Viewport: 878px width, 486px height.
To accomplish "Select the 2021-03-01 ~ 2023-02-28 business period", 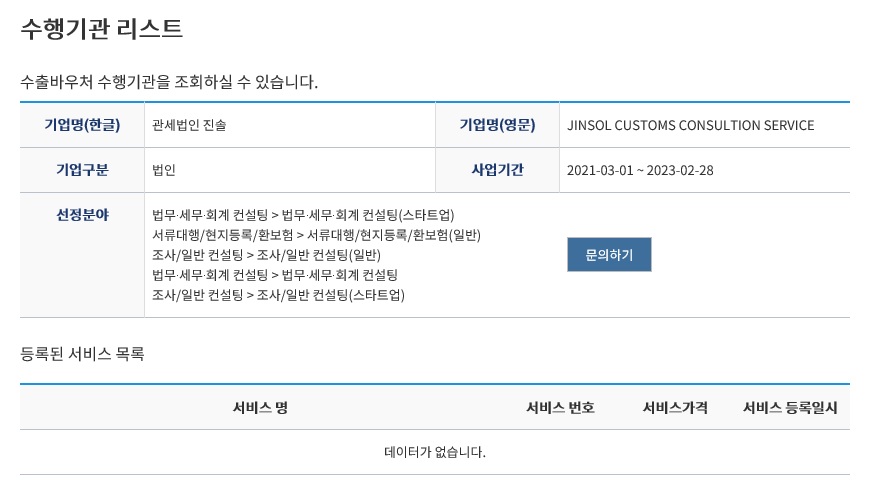I will pos(641,170).
